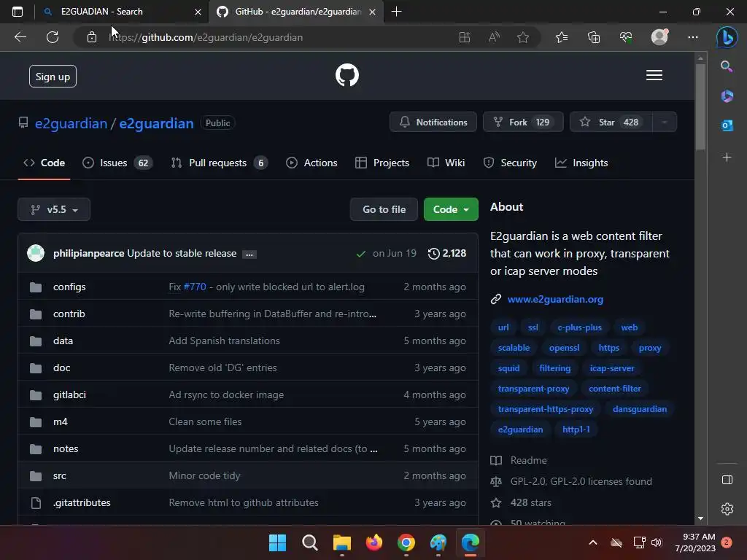Open File Explorer from the taskbar
The width and height of the screenshot is (747, 560).
pos(341,542)
